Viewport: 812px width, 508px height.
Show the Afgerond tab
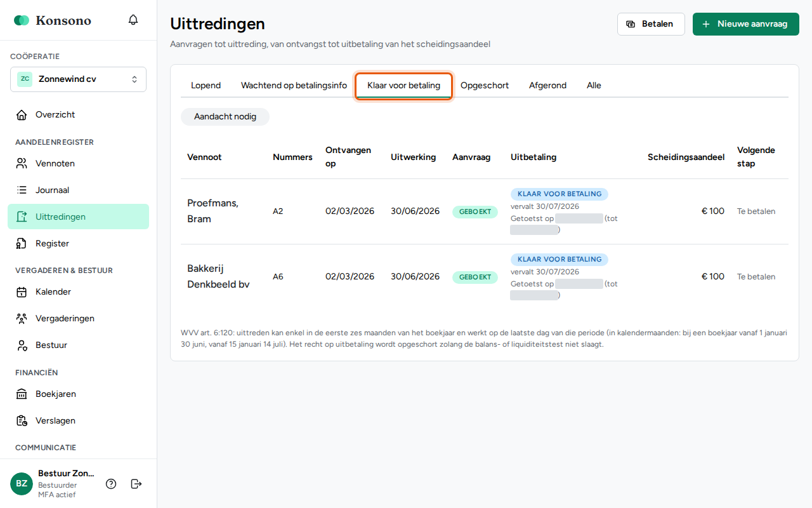pyautogui.click(x=547, y=86)
